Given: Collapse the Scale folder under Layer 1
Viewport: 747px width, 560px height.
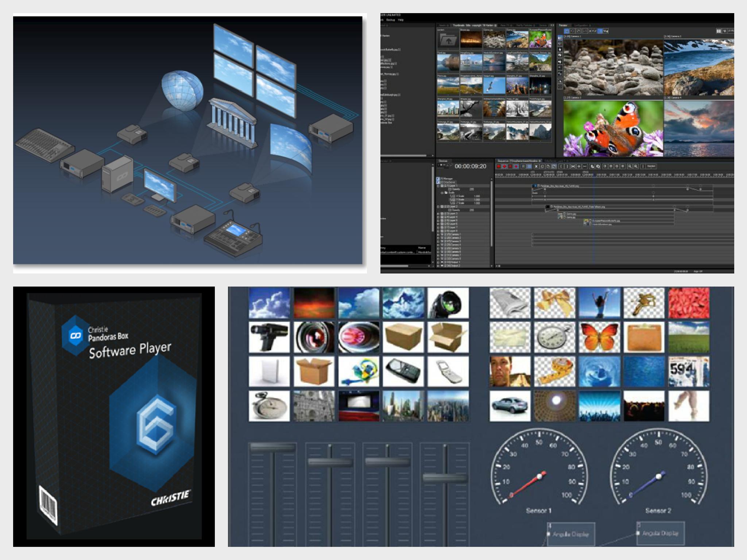Looking at the screenshot, I should click(442, 192).
